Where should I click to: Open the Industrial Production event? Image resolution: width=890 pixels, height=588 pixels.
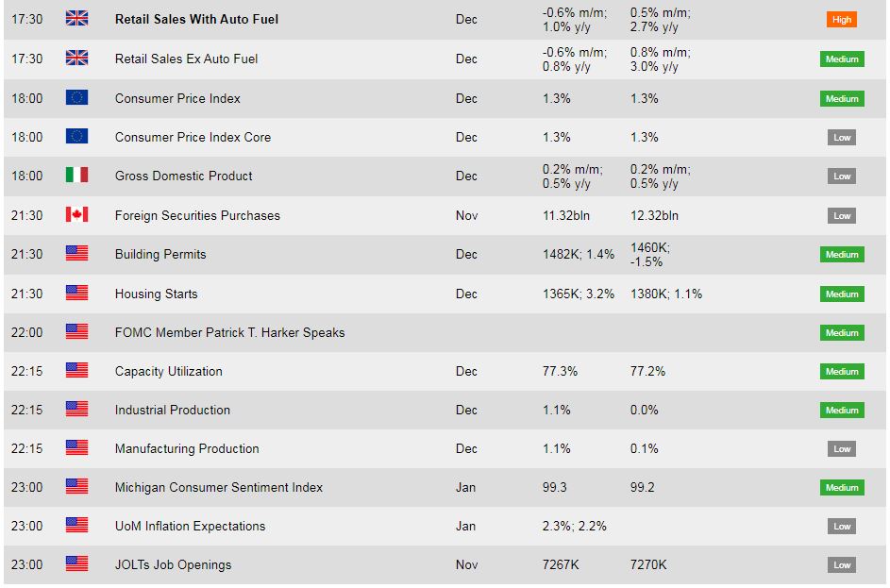pos(173,410)
